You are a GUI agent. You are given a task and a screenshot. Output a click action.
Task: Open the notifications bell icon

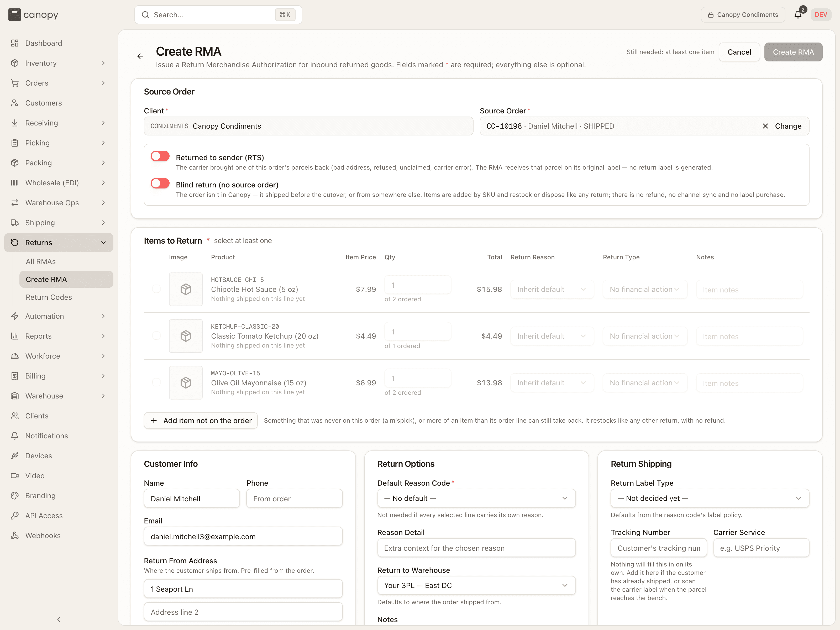[x=798, y=14]
